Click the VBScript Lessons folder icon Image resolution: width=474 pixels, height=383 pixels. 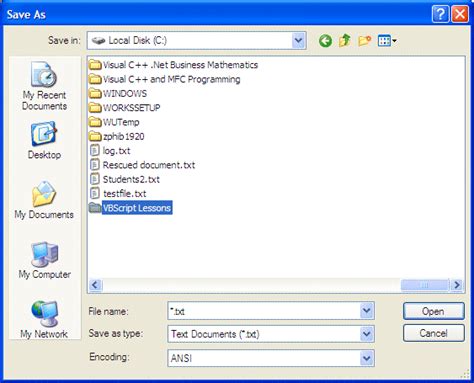95,208
